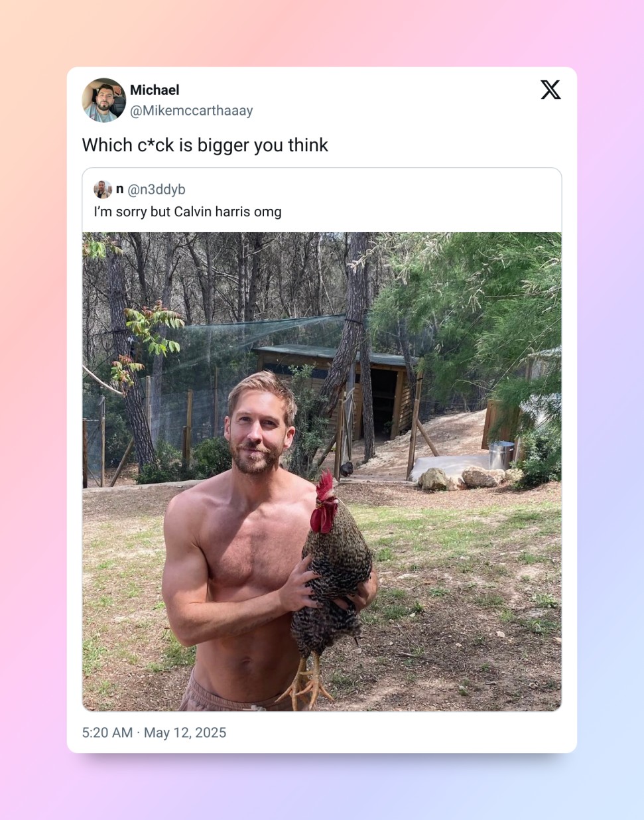Open Michael's profile avatar picture
The width and height of the screenshot is (644, 820).
coord(103,100)
